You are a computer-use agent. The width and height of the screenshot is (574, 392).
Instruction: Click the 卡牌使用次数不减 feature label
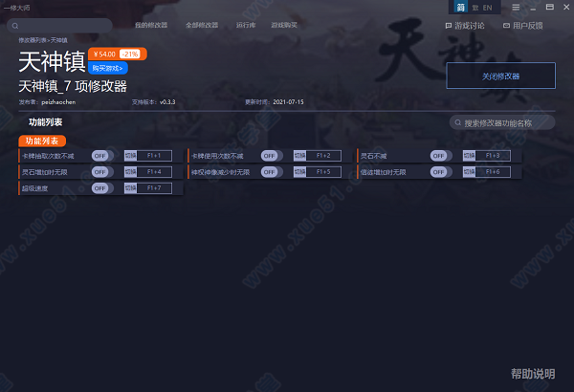click(x=217, y=156)
